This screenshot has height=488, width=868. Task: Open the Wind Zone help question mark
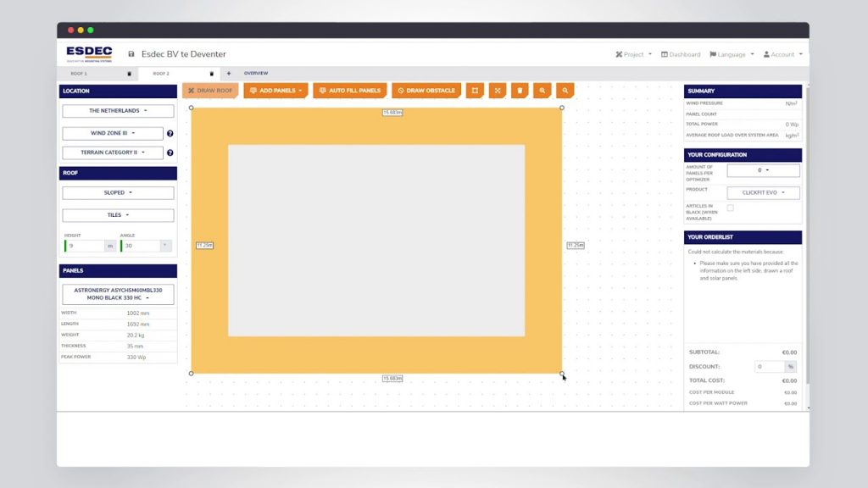tap(170, 133)
